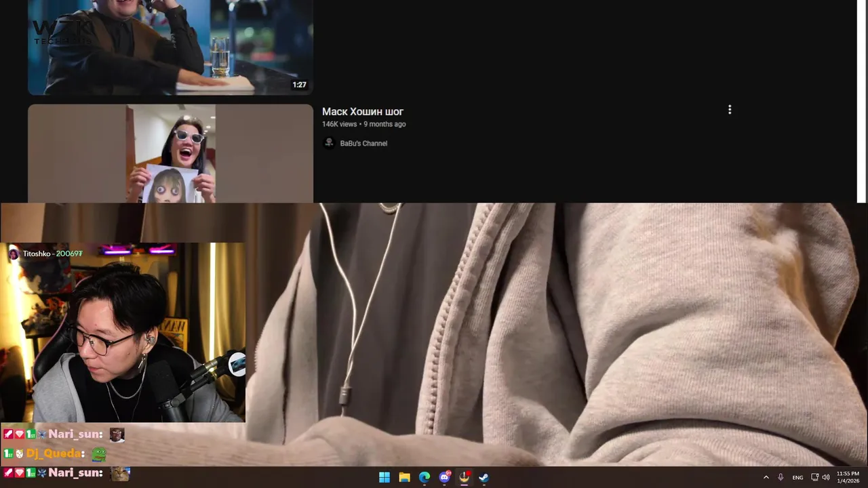The height and width of the screenshot is (488, 868).
Task: Show hidden system tray icons
Action: (766, 477)
